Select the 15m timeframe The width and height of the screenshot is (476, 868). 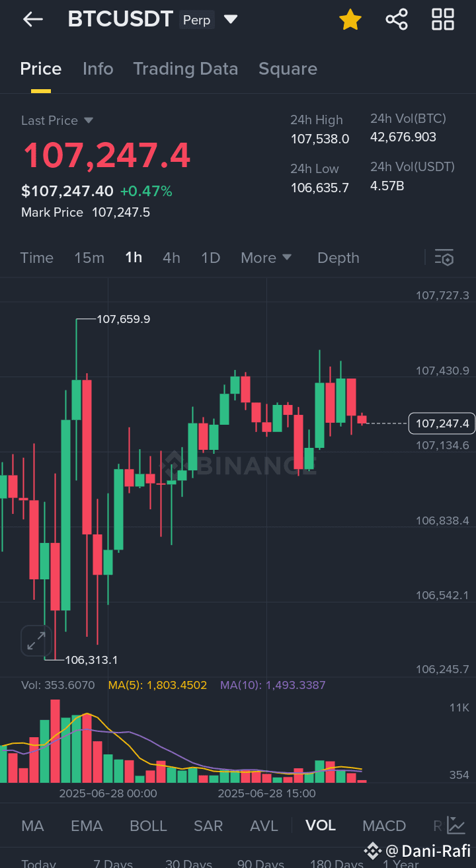pyautogui.click(x=89, y=258)
